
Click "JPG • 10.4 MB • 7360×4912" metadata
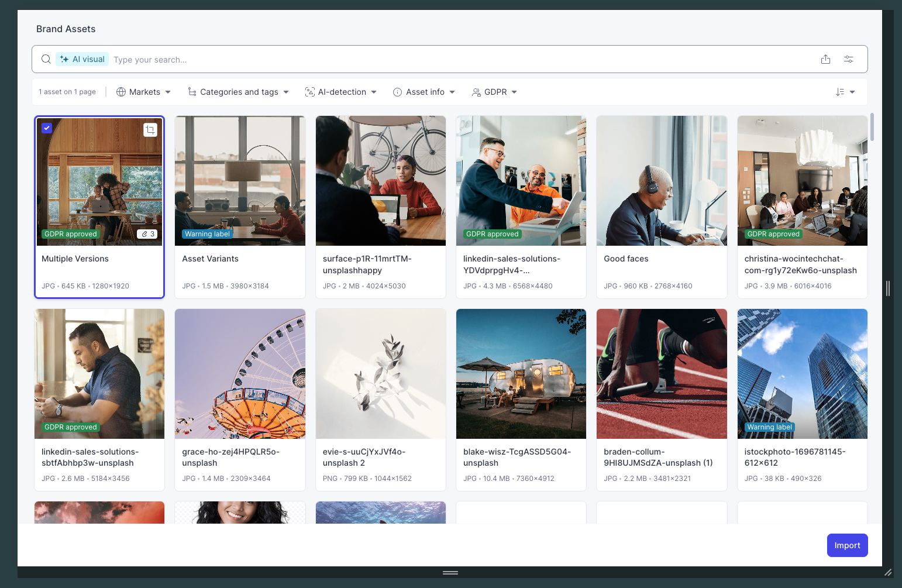pyautogui.click(x=509, y=479)
